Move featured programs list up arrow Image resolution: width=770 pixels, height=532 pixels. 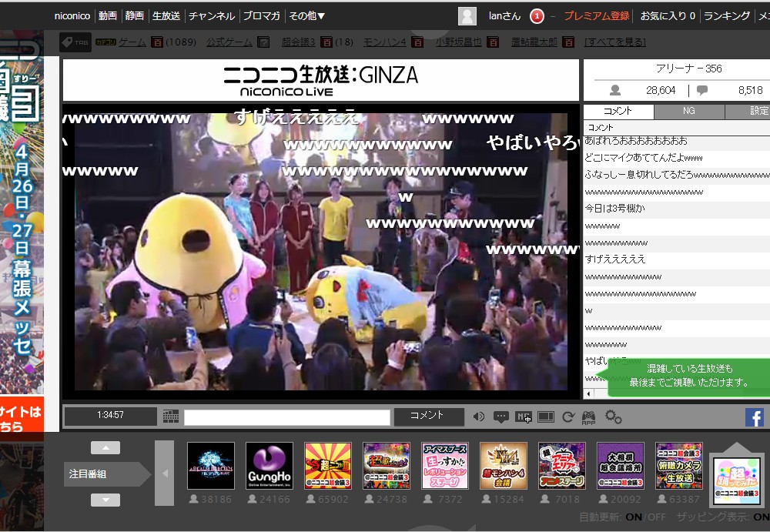(105, 447)
